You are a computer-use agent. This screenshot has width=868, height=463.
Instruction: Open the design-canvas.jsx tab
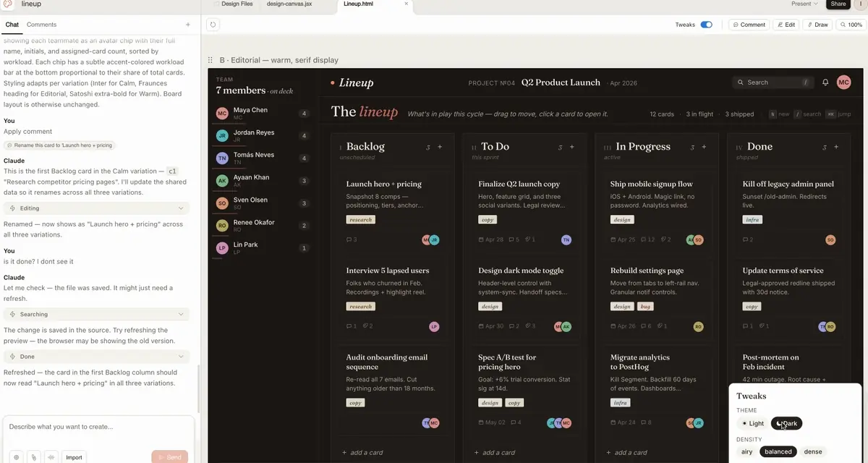pyautogui.click(x=289, y=4)
